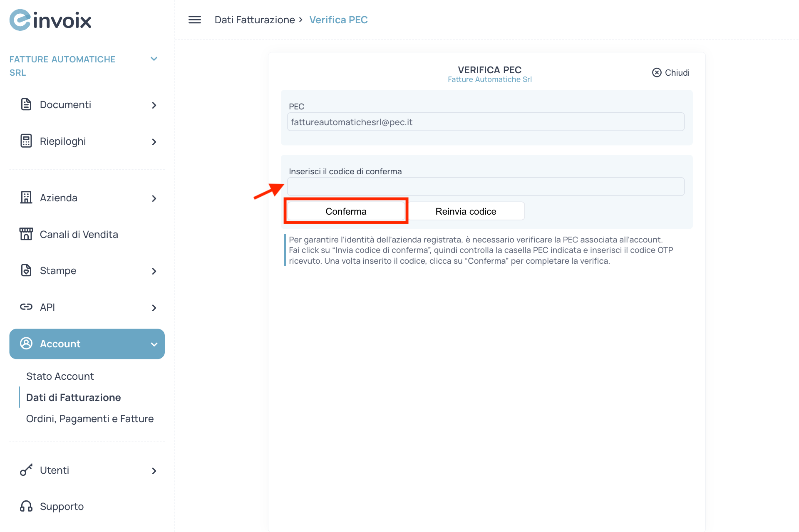Toggle the hamburger menu icon
This screenshot has height=532, width=799.
coord(195,20)
